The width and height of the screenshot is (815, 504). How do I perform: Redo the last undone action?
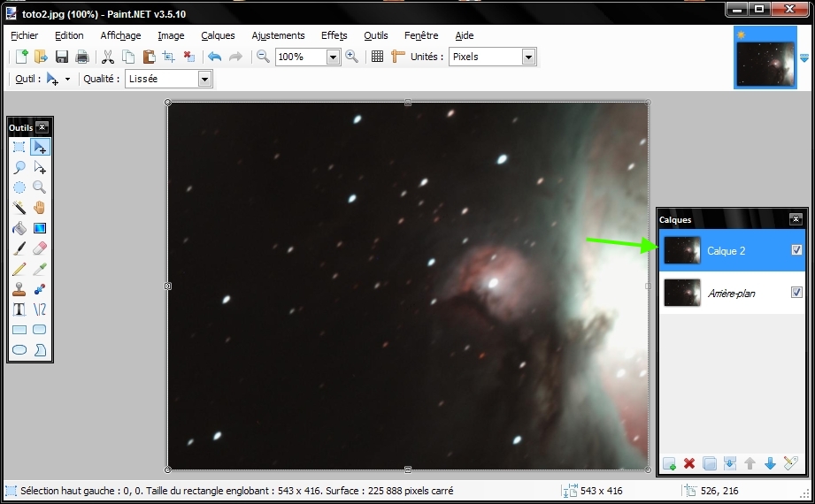click(x=235, y=57)
